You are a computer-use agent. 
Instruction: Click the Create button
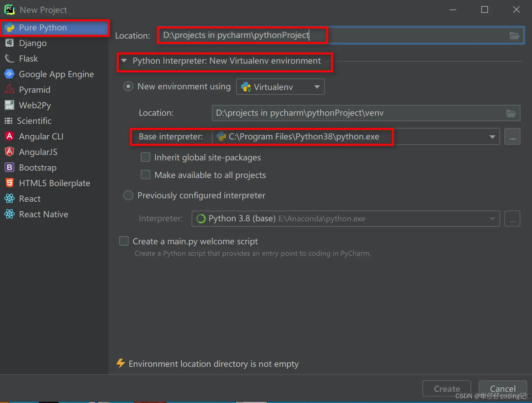click(447, 389)
